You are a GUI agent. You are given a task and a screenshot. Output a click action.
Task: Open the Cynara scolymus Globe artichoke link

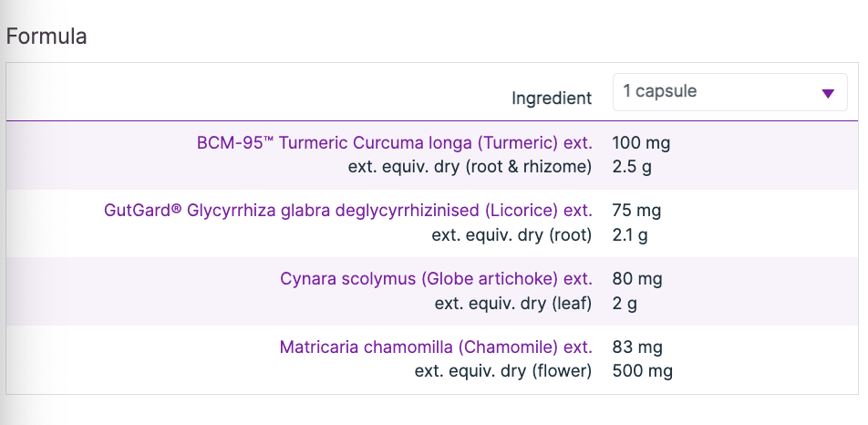tap(436, 278)
